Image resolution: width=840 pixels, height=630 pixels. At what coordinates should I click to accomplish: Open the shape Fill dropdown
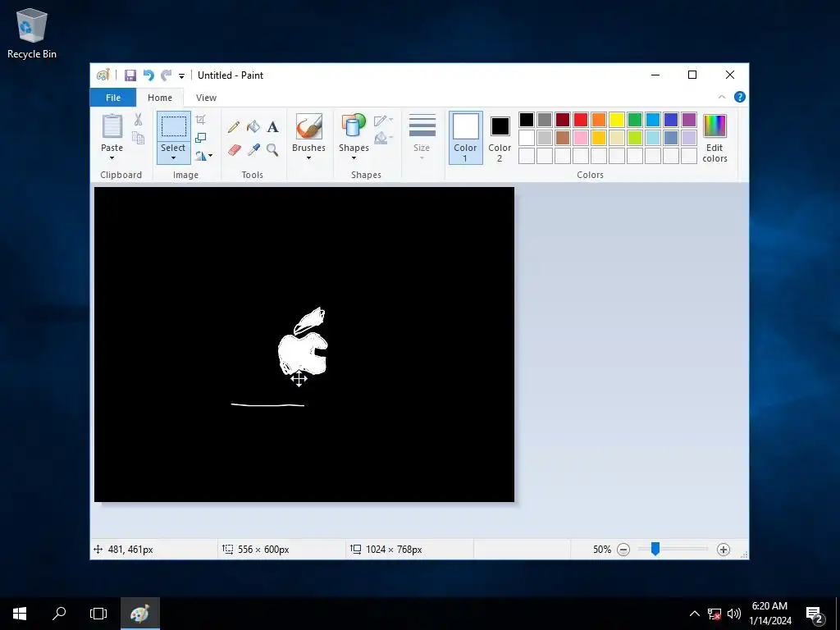click(x=384, y=139)
